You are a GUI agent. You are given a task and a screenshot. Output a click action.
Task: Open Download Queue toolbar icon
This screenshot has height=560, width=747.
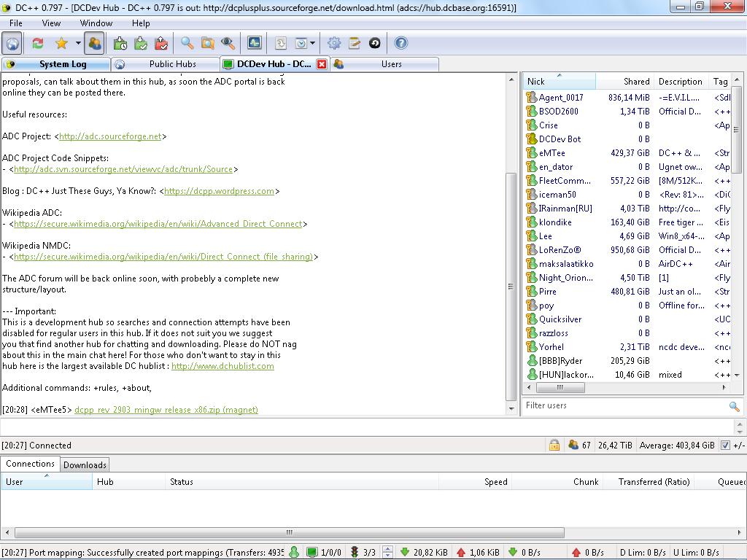[120, 43]
